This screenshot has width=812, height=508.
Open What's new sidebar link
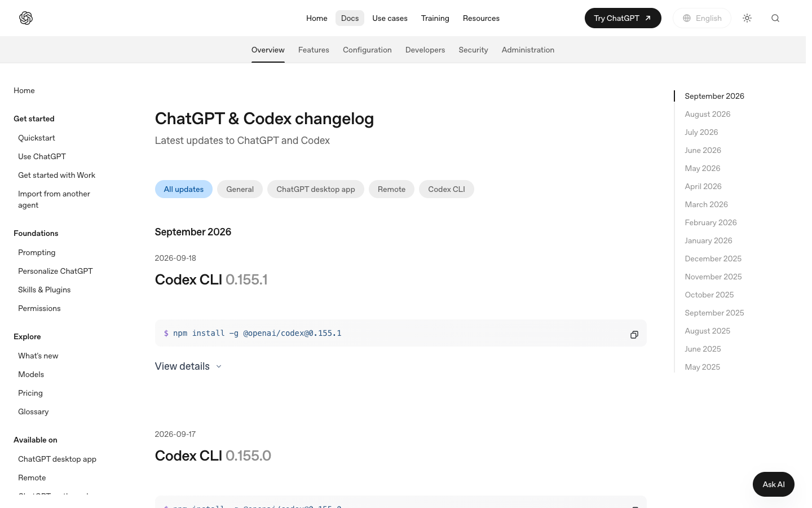point(38,356)
